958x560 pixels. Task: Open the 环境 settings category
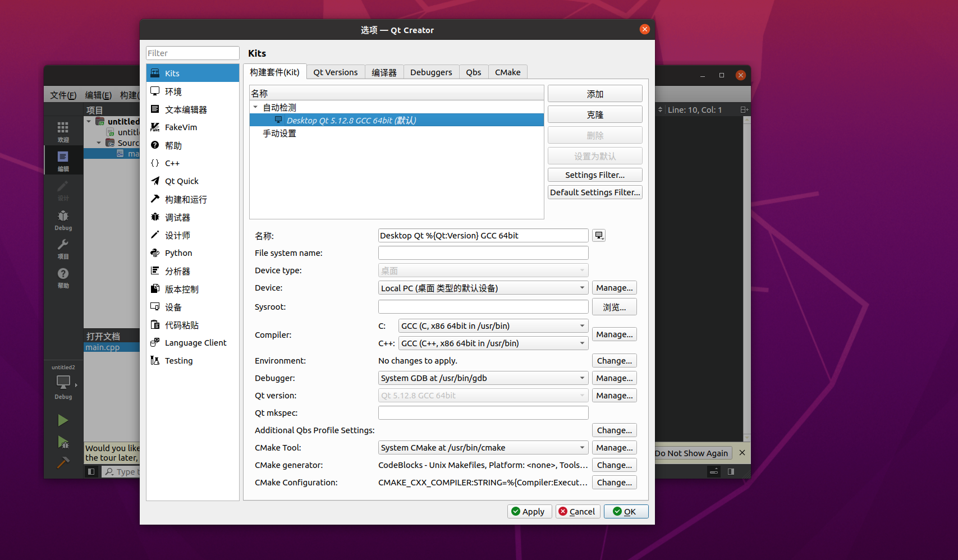(192, 91)
